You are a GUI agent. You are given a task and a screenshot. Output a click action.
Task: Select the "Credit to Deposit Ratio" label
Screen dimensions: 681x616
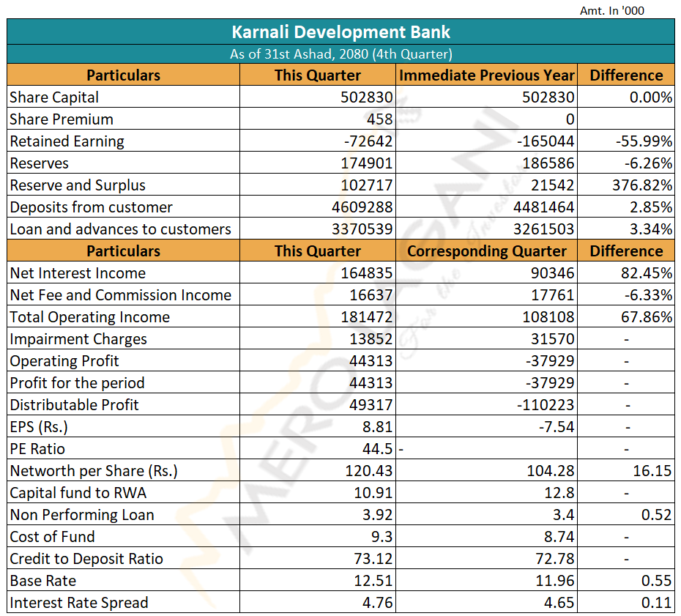(86, 559)
